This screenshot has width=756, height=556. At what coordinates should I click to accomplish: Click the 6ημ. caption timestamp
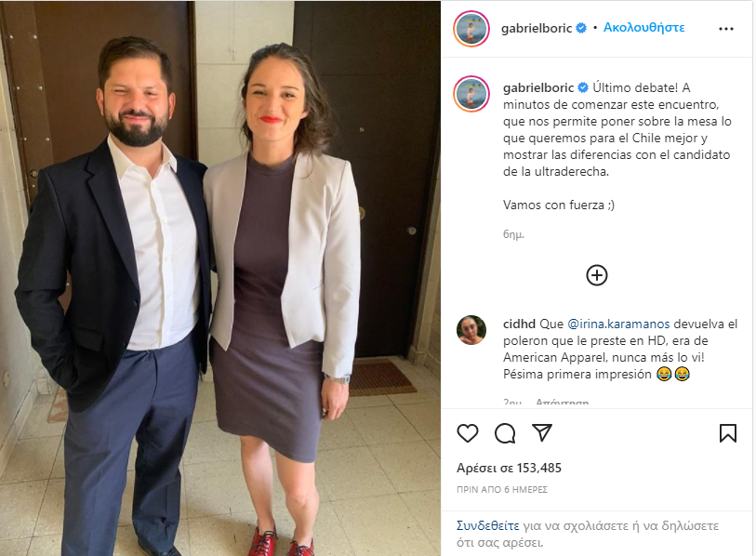coord(513,235)
